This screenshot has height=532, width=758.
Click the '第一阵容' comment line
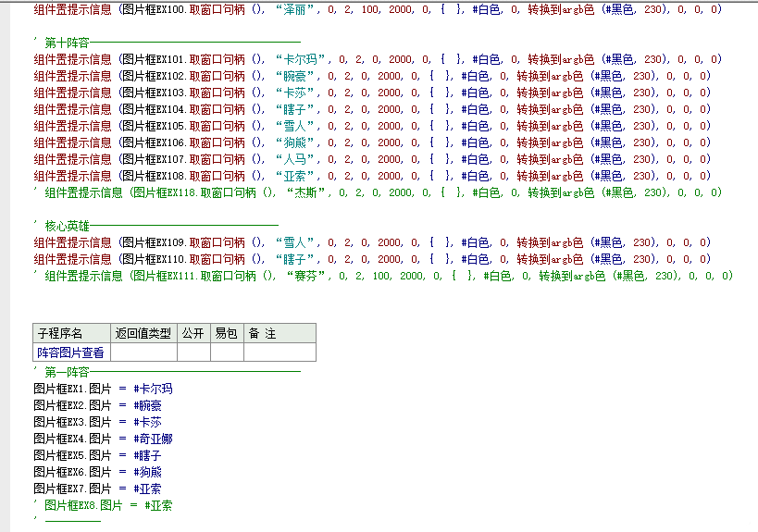(x=67, y=372)
